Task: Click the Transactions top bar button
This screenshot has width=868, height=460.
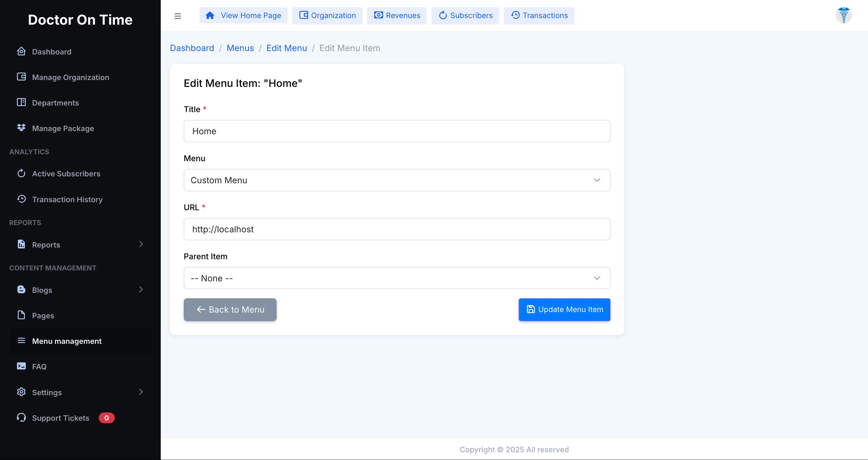Action: coord(539,15)
